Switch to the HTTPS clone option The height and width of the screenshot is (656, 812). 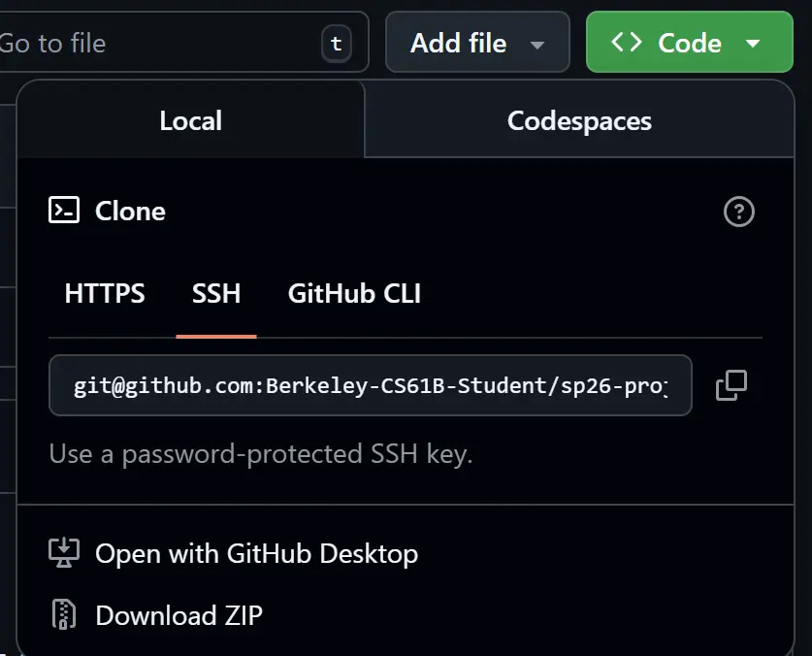click(x=104, y=293)
